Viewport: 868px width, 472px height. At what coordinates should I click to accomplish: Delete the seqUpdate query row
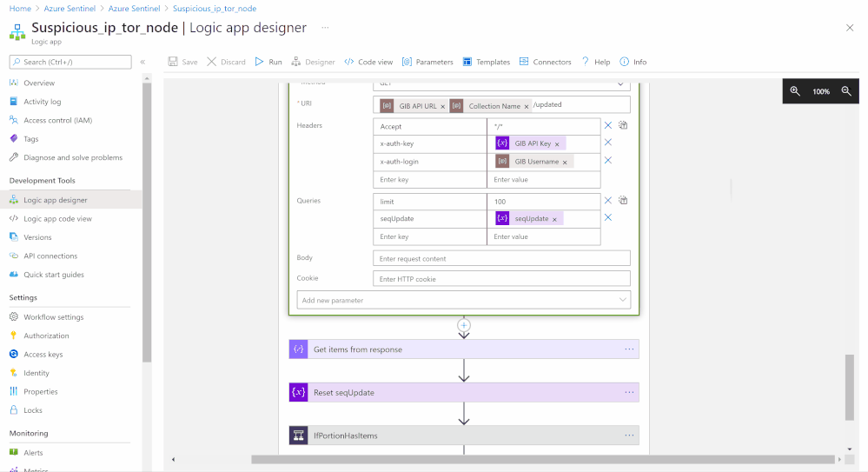[608, 217]
